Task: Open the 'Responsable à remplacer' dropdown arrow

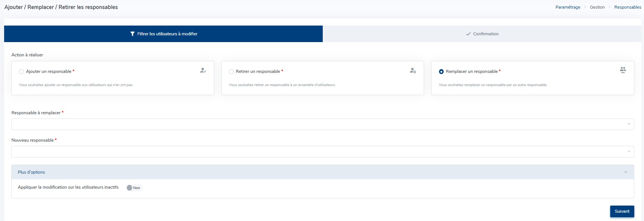Action: (629, 124)
